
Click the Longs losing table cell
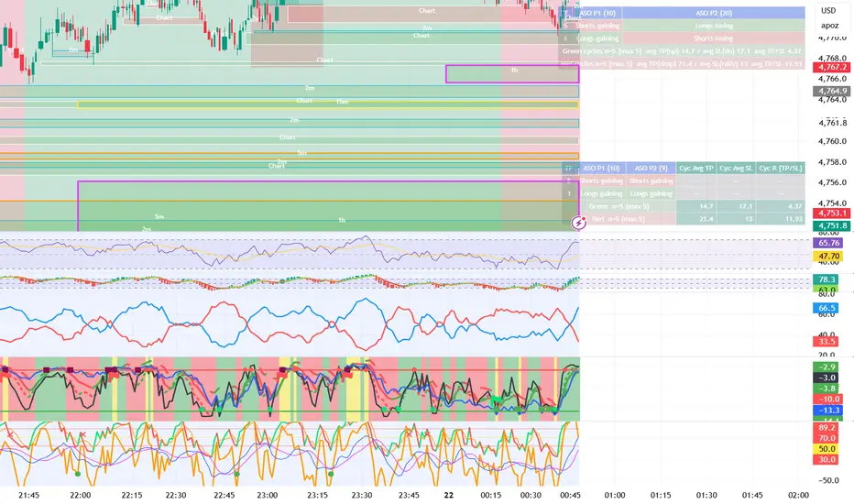pos(714,26)
